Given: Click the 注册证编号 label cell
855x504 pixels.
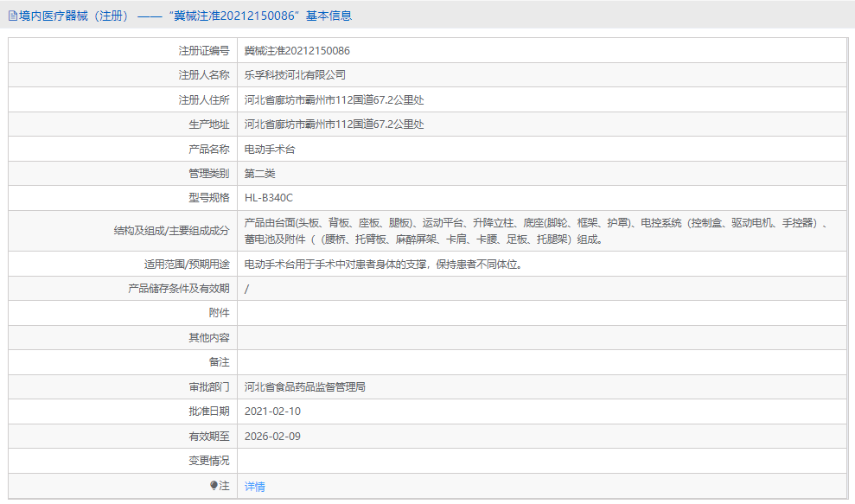Looking at the screenshot, I should click(x=123, y=51).
